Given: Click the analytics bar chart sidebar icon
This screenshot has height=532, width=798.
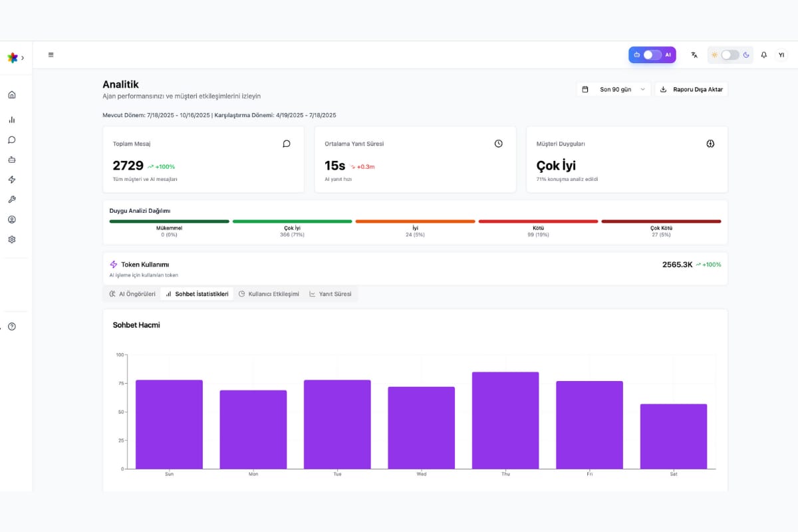Looking at the screenshot, I should 11,120.
